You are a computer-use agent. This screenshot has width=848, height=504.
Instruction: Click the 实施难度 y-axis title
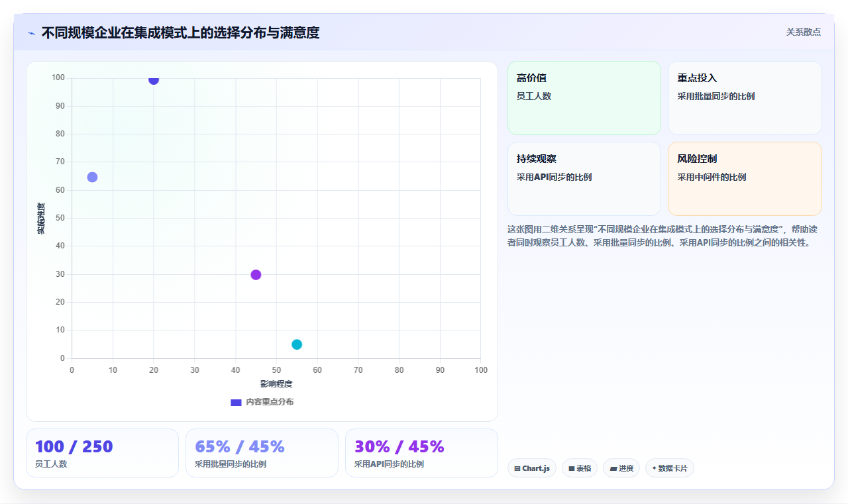[x=41, y=219]
